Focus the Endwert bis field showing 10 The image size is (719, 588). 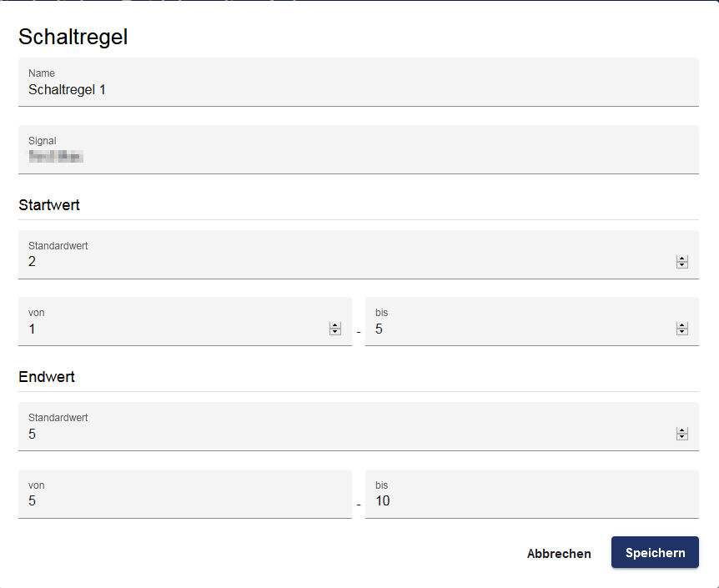point(532,494)
